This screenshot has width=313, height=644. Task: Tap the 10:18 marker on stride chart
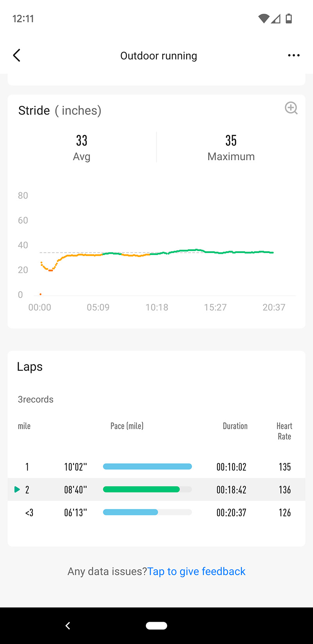pos(157,308)
